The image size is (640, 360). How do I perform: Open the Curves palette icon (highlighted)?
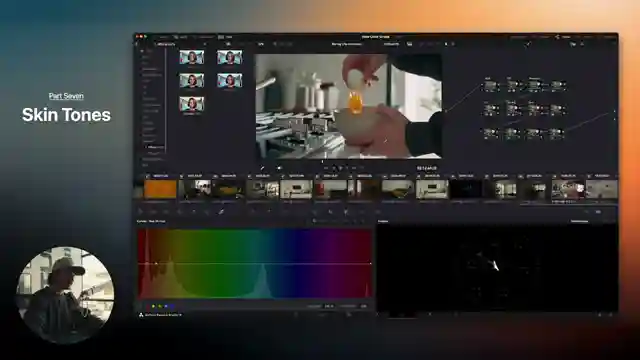click(221, 211)
